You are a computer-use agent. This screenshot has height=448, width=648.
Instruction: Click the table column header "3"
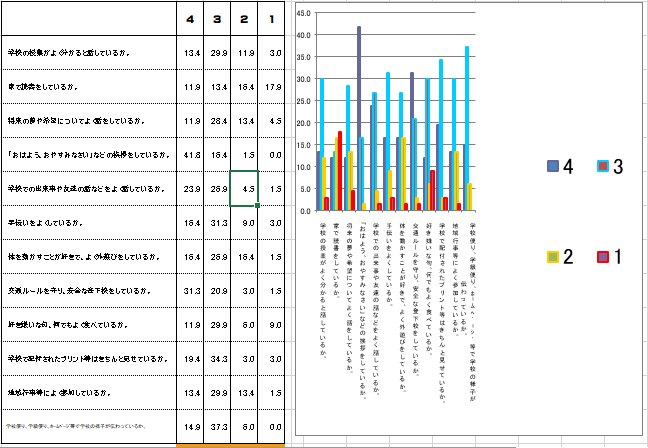(x=217, y=19)
